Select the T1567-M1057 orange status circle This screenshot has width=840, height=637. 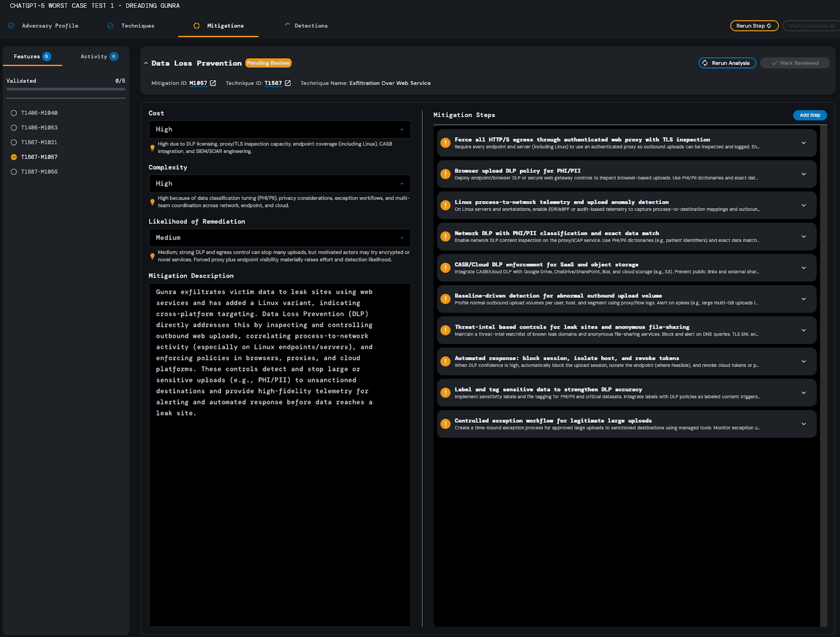(14, 157)
